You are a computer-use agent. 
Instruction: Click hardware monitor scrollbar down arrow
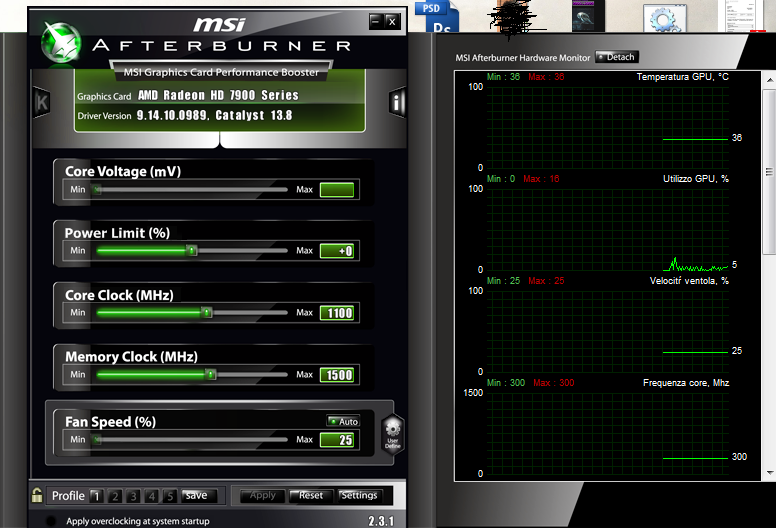(x=770, y=473)
